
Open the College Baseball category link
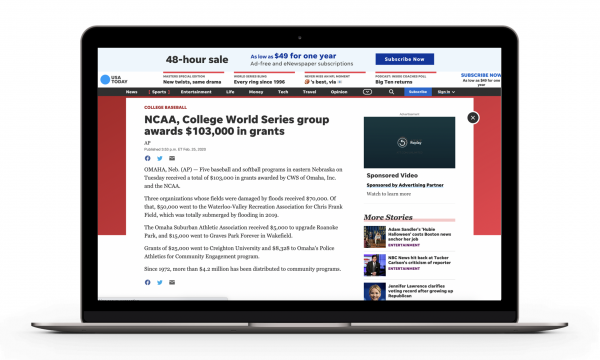165,108
